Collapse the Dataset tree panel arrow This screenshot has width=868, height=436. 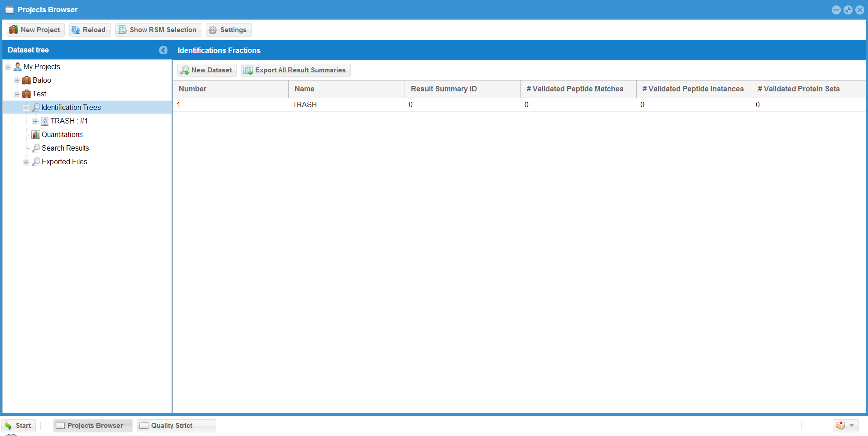163,50
